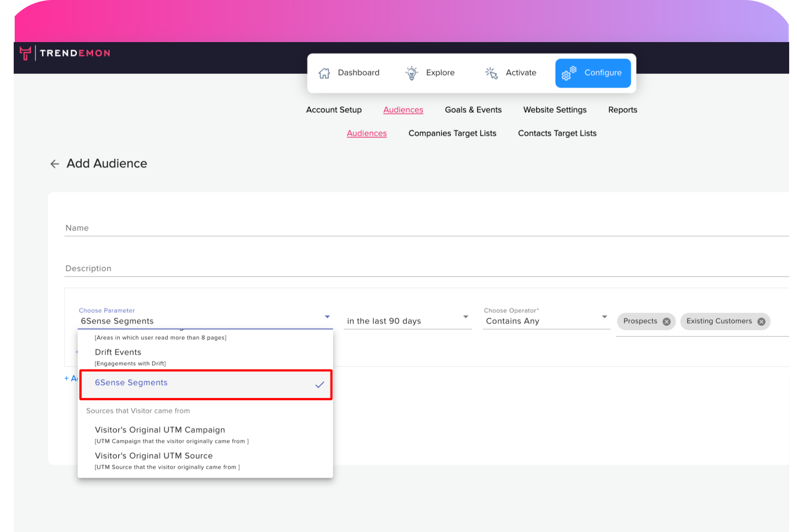Open Website Settings
Image resolution: width=797 pixels, height=532 pixels.
(x=555, y=110)
